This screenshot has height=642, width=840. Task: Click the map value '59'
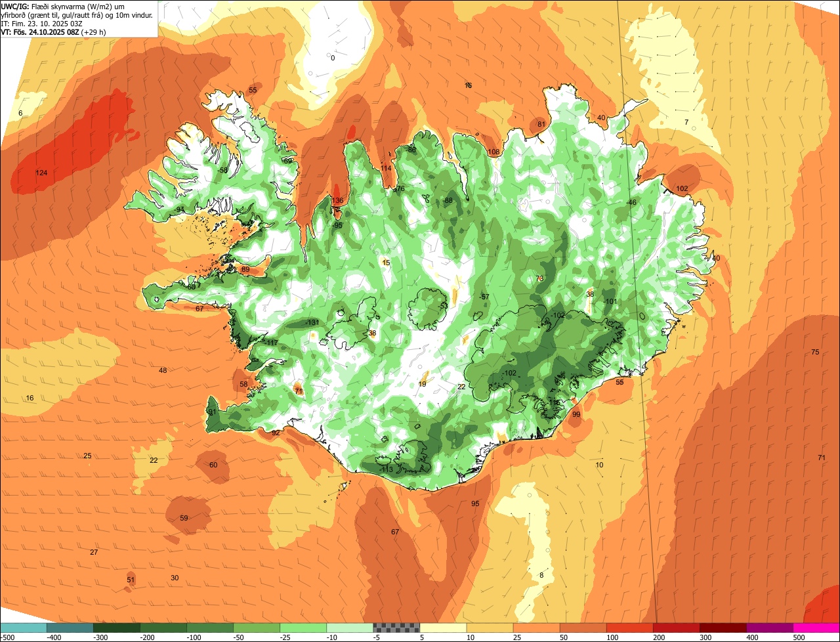pos(184,518)
